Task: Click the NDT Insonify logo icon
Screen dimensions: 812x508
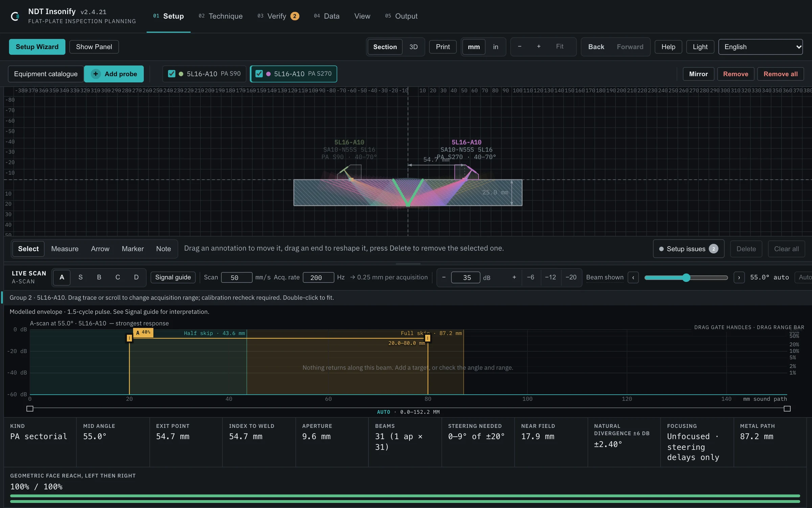Action: tap(15, 16)
